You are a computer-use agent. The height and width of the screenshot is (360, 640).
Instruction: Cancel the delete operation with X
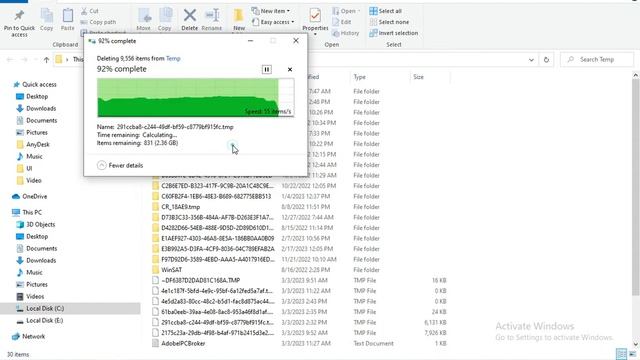pyautogui.click(x=290, y=69)
